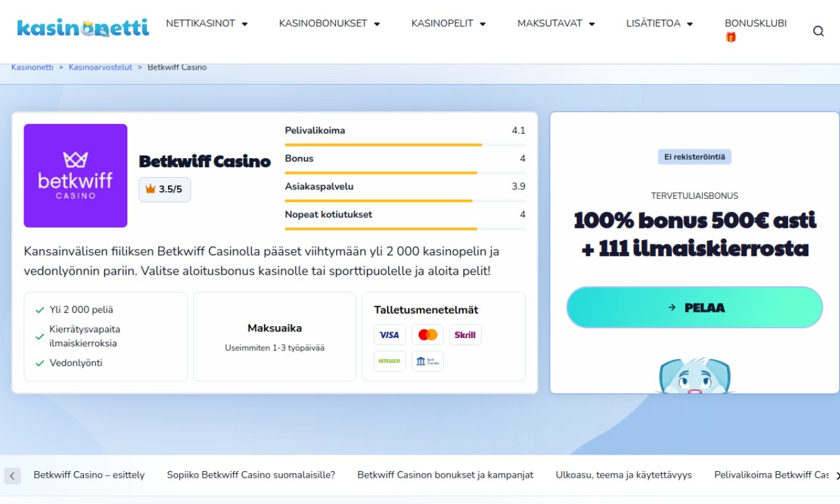
Task: Expand the Lisätietoa menu
Action: point(660,23)
